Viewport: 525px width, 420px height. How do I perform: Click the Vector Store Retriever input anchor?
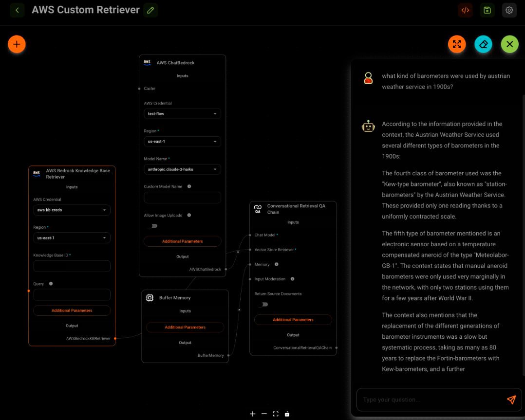(250, 250)
